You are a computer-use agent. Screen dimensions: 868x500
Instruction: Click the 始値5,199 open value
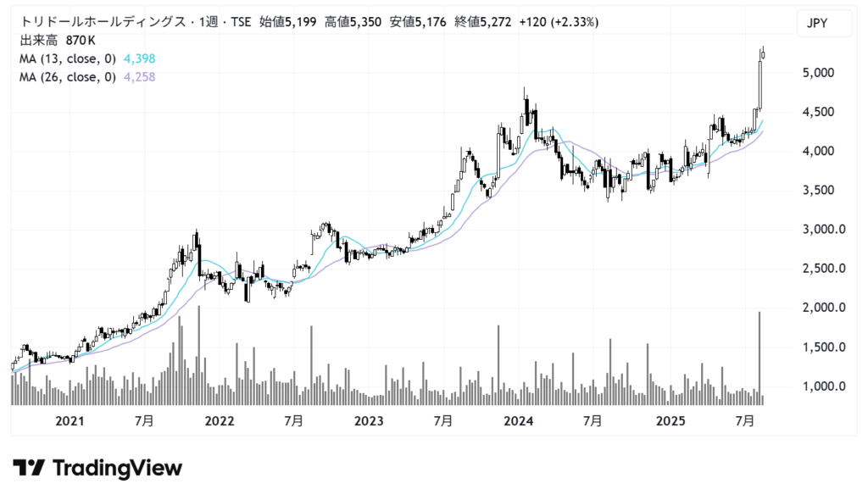288,22
